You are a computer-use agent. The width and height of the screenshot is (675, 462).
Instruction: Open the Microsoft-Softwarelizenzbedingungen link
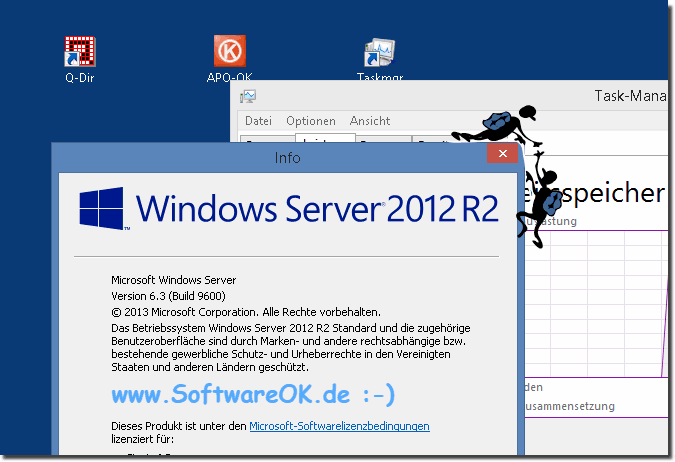coord(339,426)
